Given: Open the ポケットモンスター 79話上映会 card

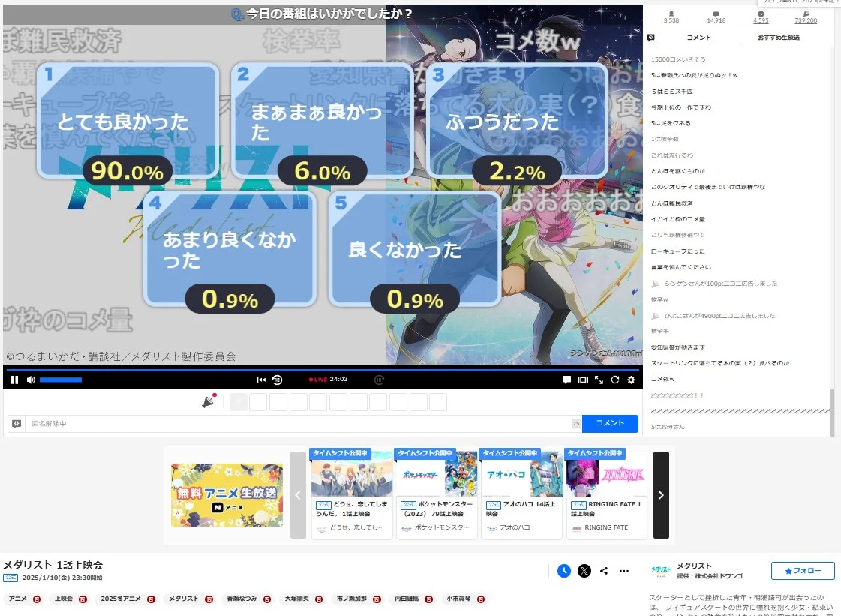Looking at the screenshot, I should [437, 494].
